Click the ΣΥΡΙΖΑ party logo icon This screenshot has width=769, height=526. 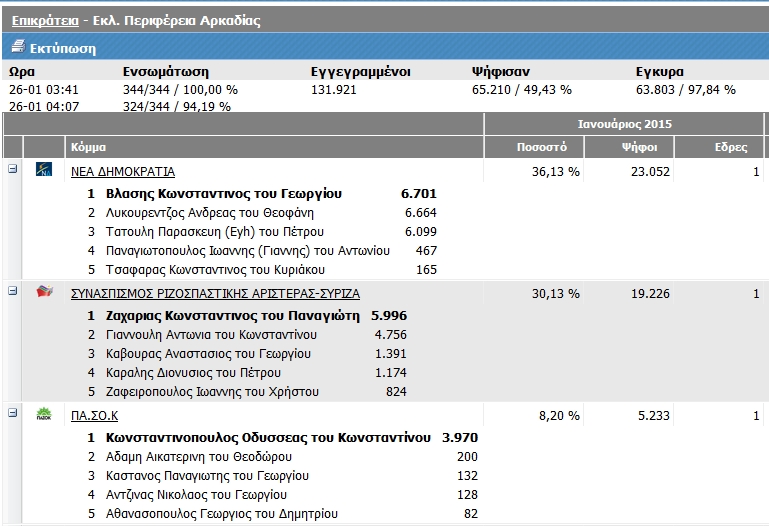tap(44, 292)
